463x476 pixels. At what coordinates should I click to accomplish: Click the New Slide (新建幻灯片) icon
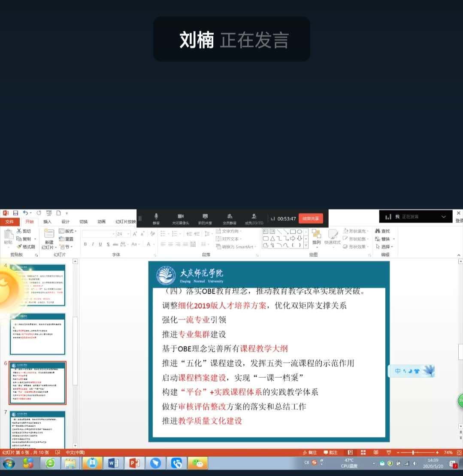point(49,234)
